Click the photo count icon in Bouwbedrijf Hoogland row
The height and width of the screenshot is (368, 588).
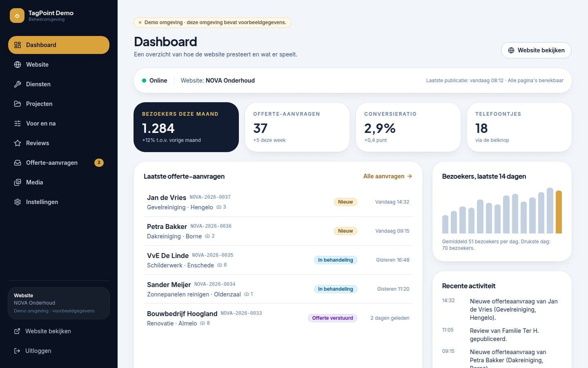[x=203, y=323]
